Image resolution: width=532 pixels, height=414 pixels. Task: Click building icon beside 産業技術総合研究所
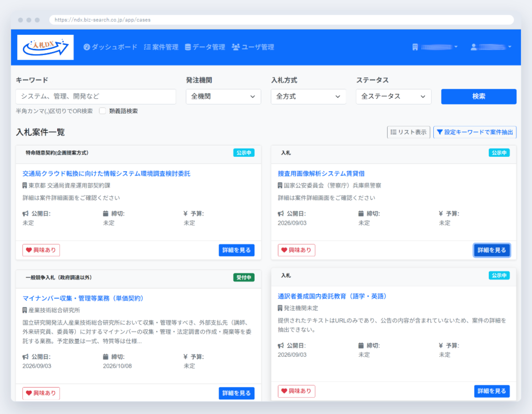pos(25,310)
